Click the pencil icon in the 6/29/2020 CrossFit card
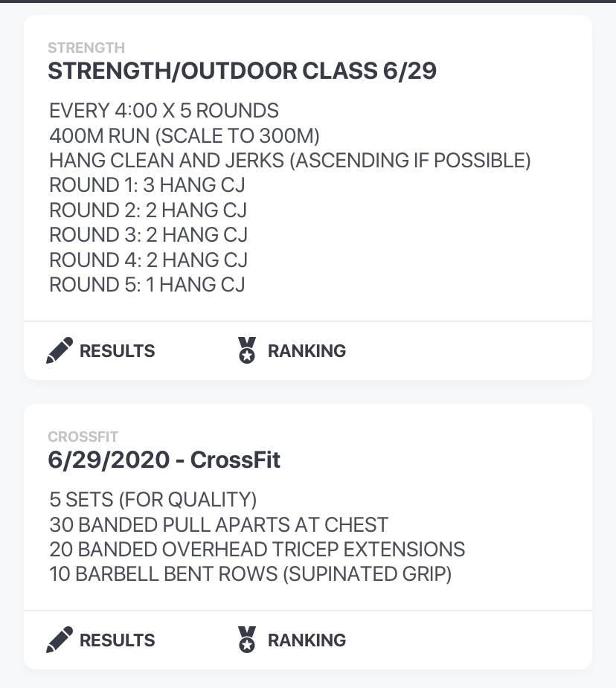Viewport: 616px width, 688px height. [x=60, y=640]
